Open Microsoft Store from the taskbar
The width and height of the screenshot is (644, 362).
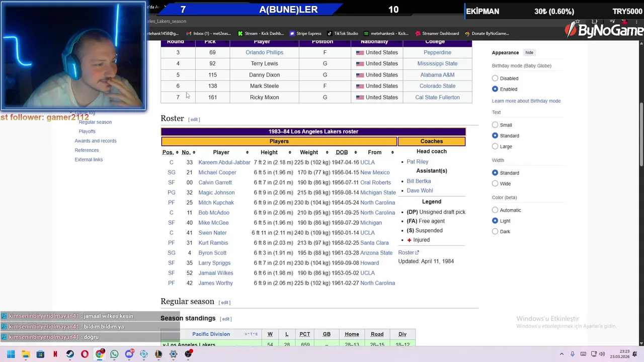tap(40, 354)
